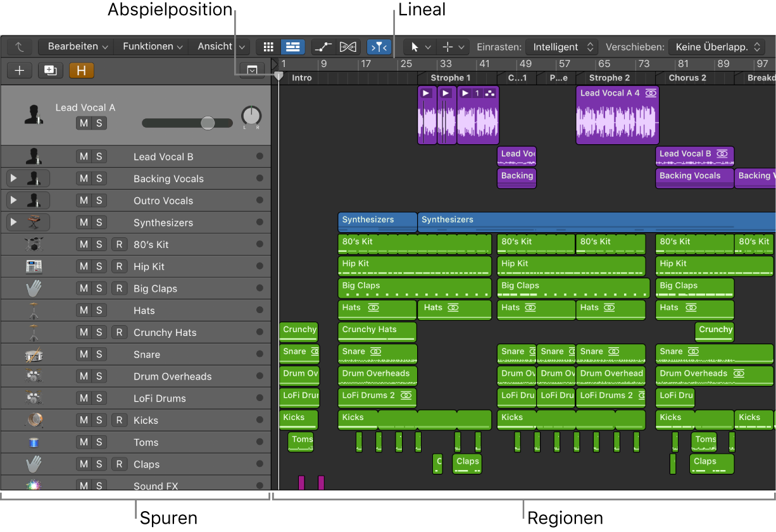Toggle the orange hide tracks H button

(81, 70)
